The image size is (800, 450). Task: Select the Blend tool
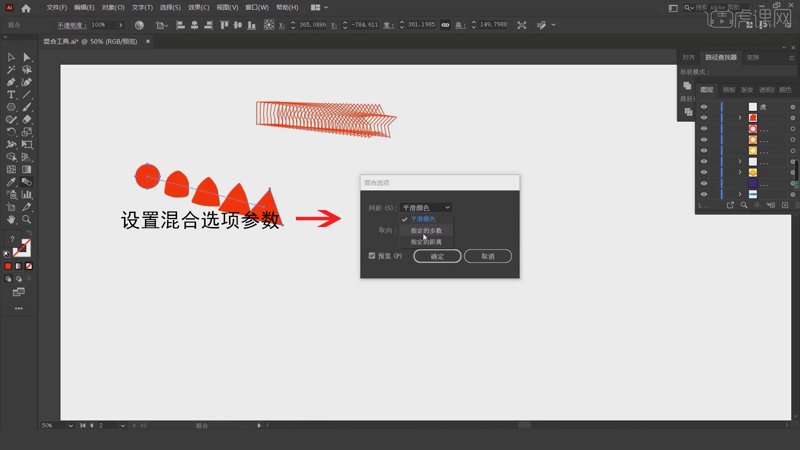click(27, 182)
